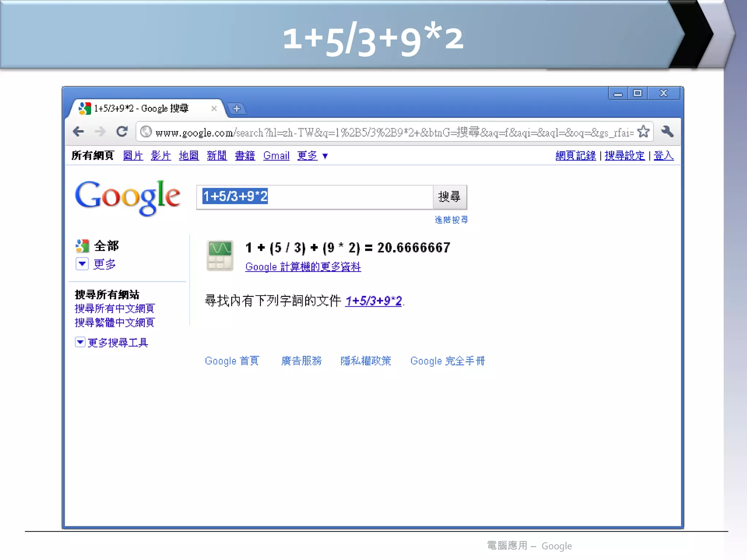The image size is (747, 560).
Task: Click the calculator result 20.6666667 text
Action: 414,248
